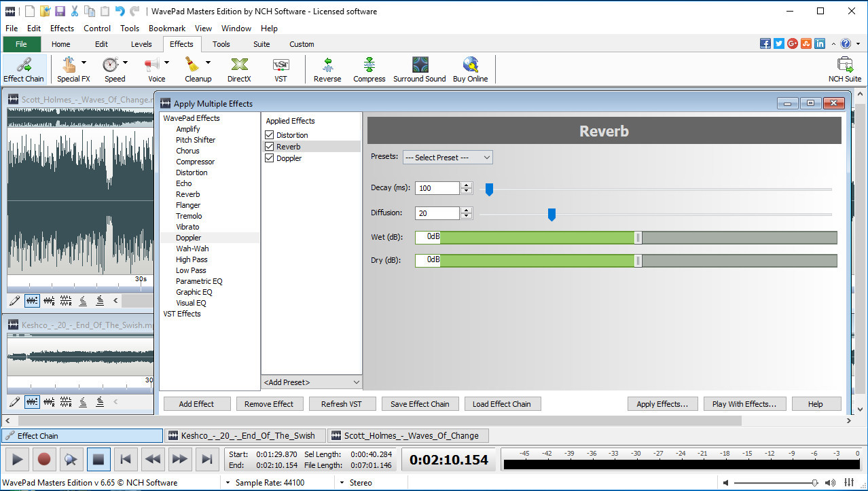868x491 pixels.
Task: Open DirectX effects
Action: [x=239, y=69]
